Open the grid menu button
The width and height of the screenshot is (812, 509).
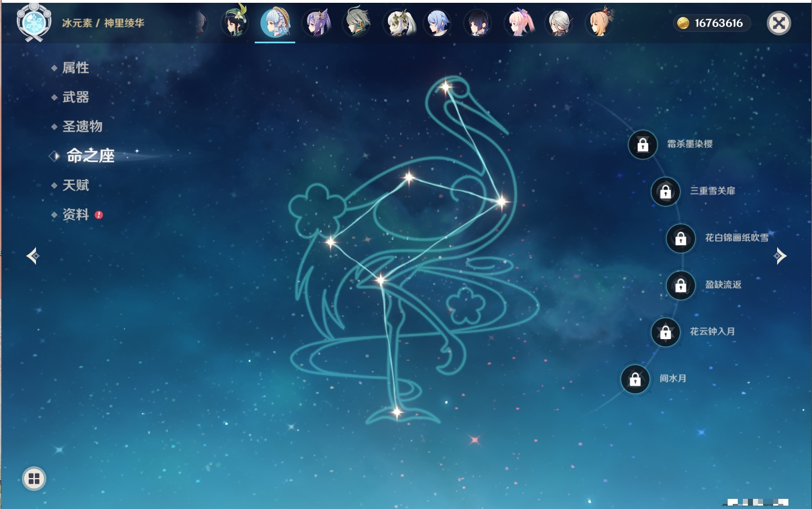pos(34,479)
